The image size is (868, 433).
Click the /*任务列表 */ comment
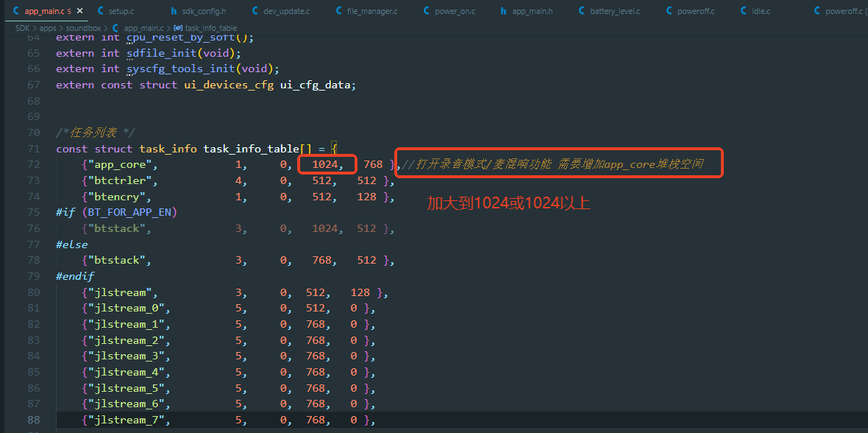coord(95,133)
